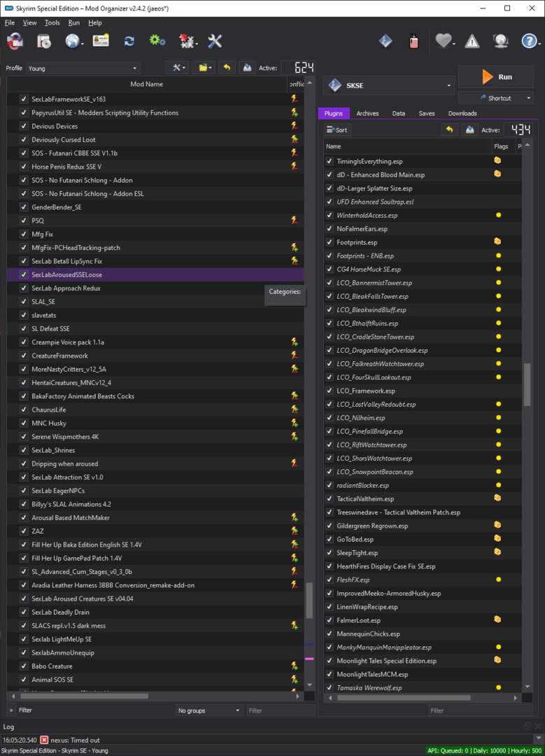
Task: Click the Refresh toolbar icon
Action: [129, 41]
